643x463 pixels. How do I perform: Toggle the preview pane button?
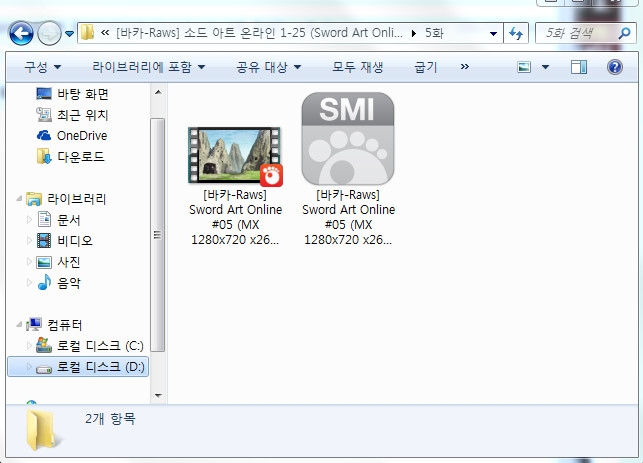[579, 67]
